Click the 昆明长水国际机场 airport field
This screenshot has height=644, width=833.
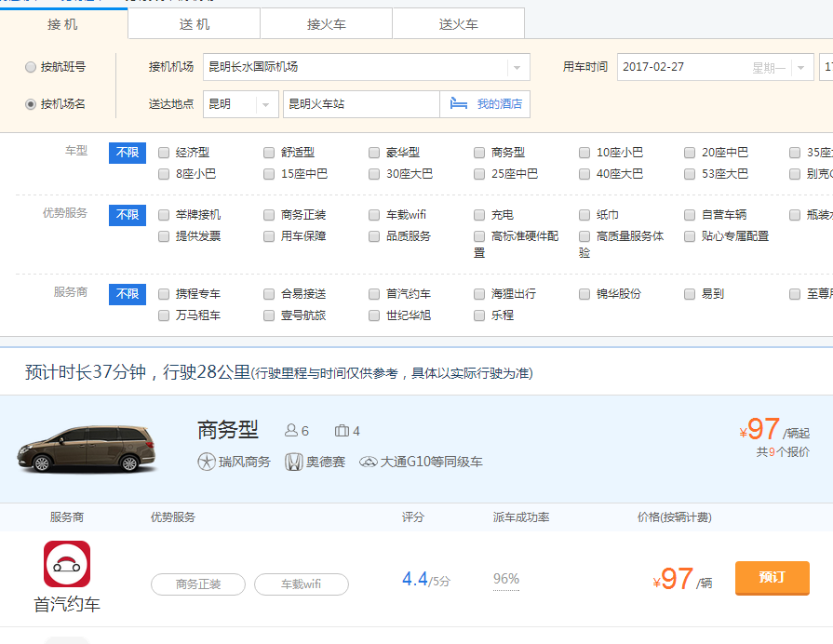pos(367,67)
